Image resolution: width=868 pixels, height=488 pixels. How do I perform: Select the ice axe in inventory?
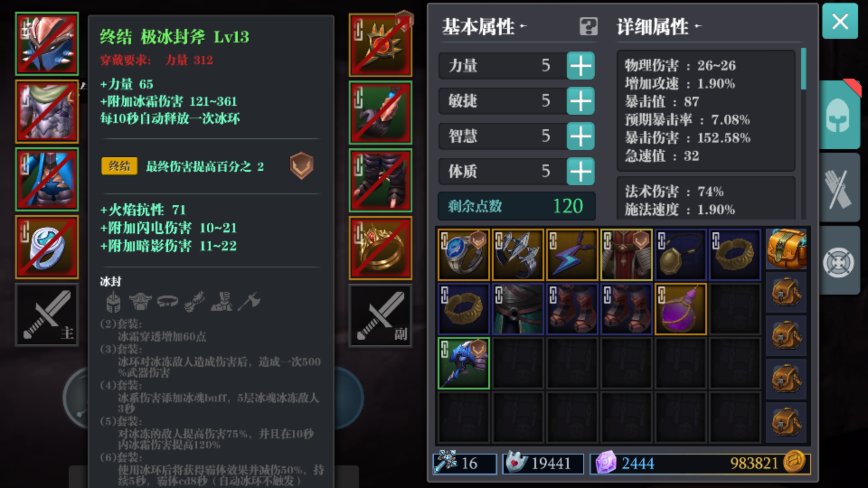click(x=464, y=363)
